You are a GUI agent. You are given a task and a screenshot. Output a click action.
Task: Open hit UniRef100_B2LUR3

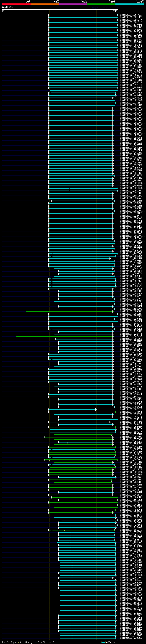click(x=131, y=17)
